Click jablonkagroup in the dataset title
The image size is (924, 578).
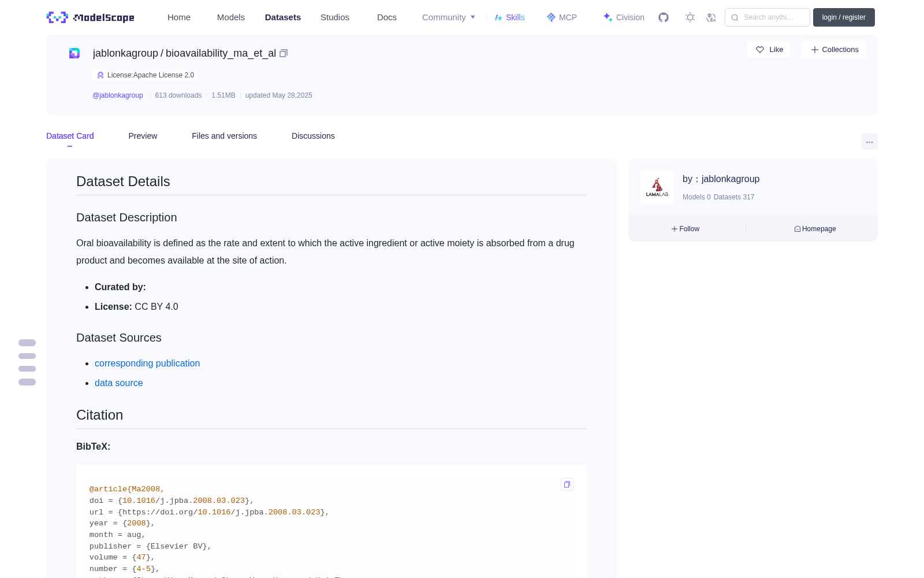[x=125, y=53]
